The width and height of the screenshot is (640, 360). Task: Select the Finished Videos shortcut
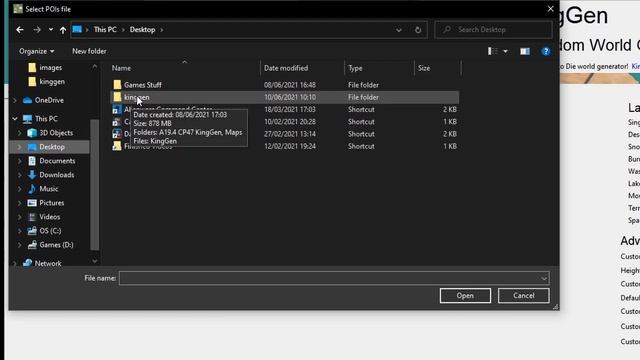[x=284, y=146]
